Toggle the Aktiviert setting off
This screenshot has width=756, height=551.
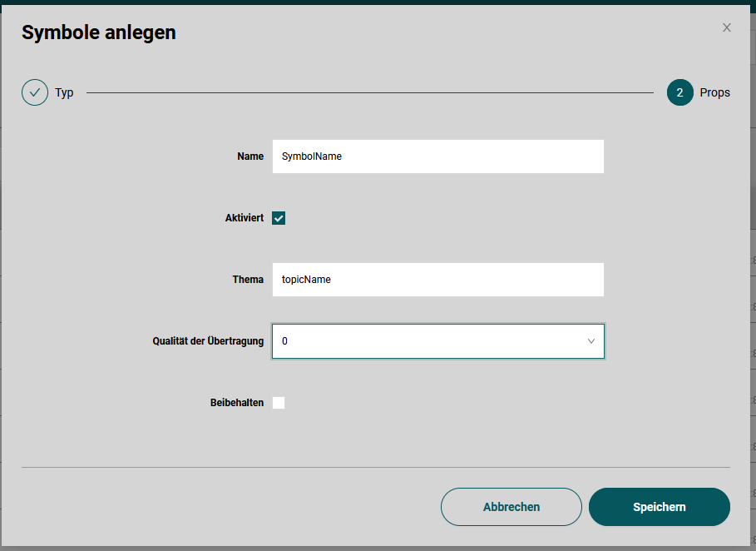(x=279, y=217)
